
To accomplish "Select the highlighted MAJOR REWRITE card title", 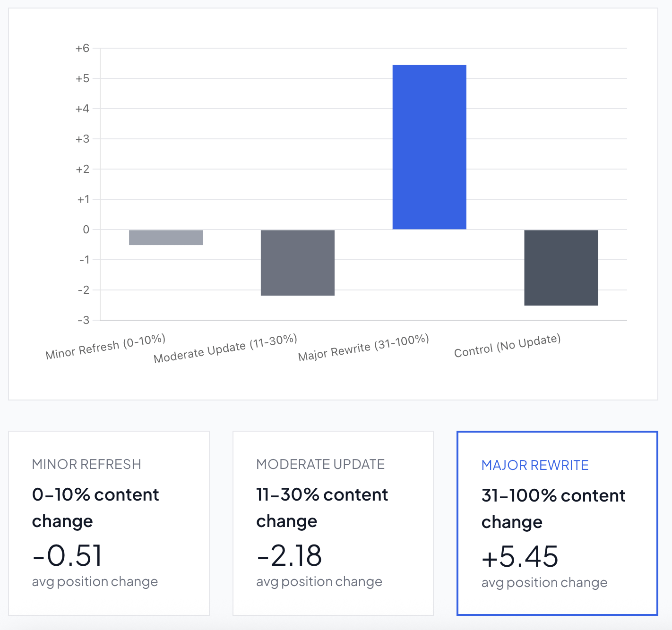I will coord(535,465).
